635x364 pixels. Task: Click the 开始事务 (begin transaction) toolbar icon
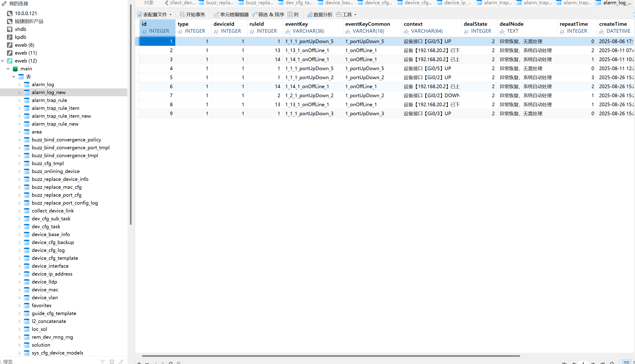coord(182,14)
